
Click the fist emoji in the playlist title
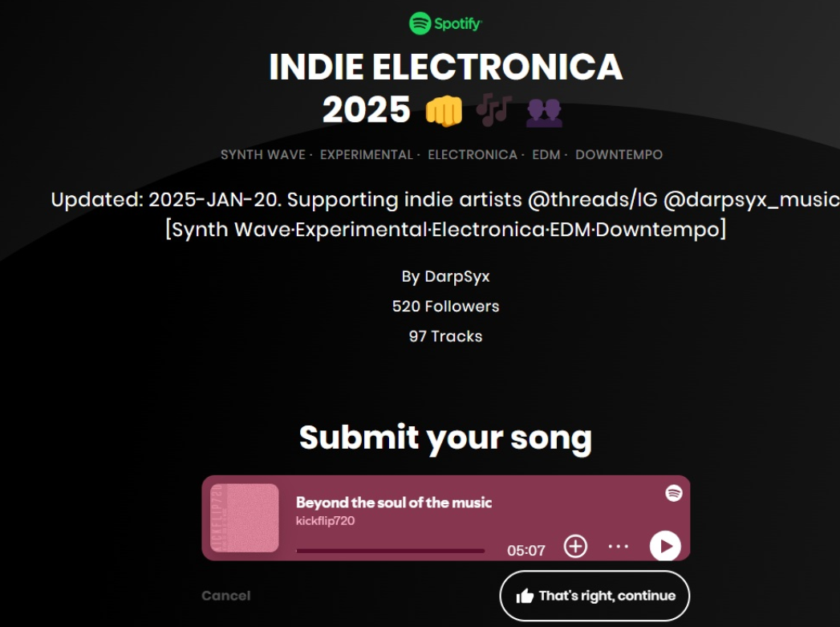click(444, 111)
